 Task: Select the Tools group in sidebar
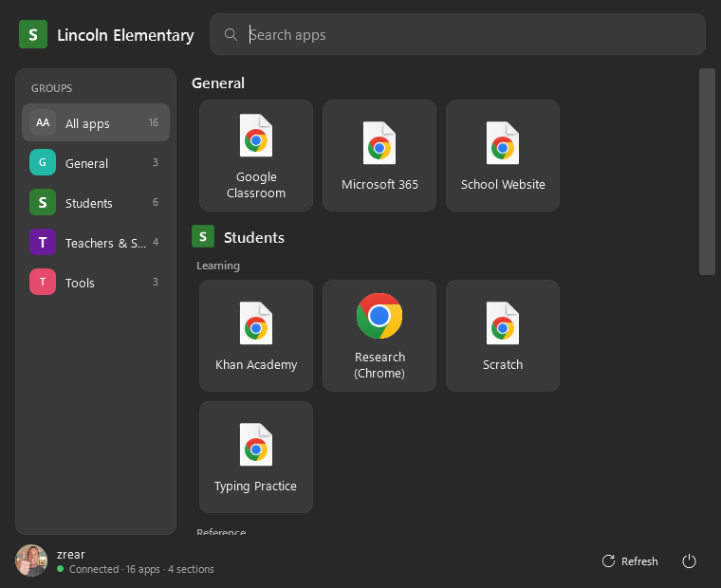96,282
